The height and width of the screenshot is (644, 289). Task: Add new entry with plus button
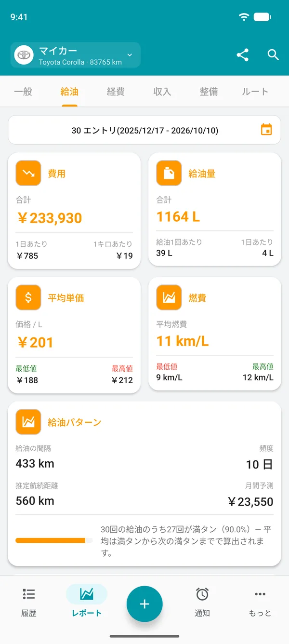pos(144,604)
